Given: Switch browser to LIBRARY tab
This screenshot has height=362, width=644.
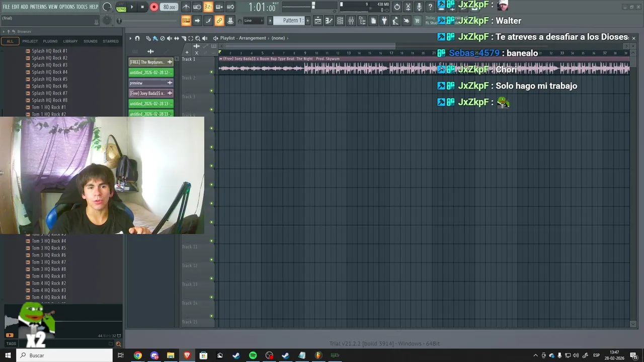Looking at the screenshot, I should point(70,41).
